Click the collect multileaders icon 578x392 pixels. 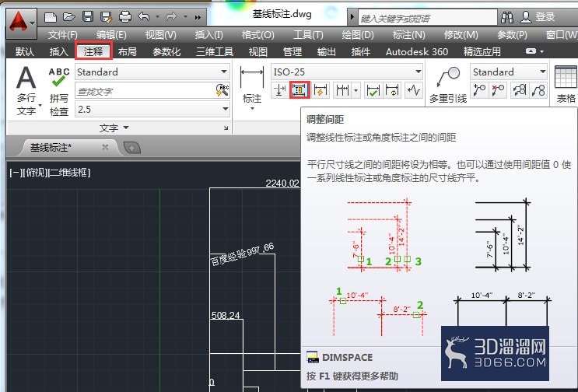point(538,90)
